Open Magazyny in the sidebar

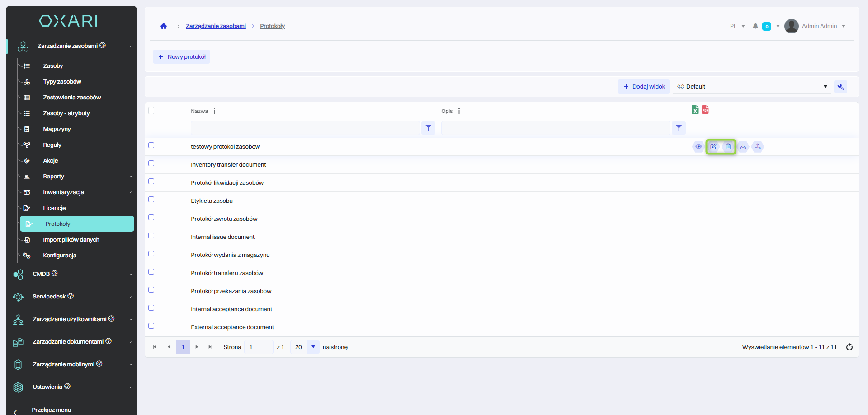tap(57, 129)
